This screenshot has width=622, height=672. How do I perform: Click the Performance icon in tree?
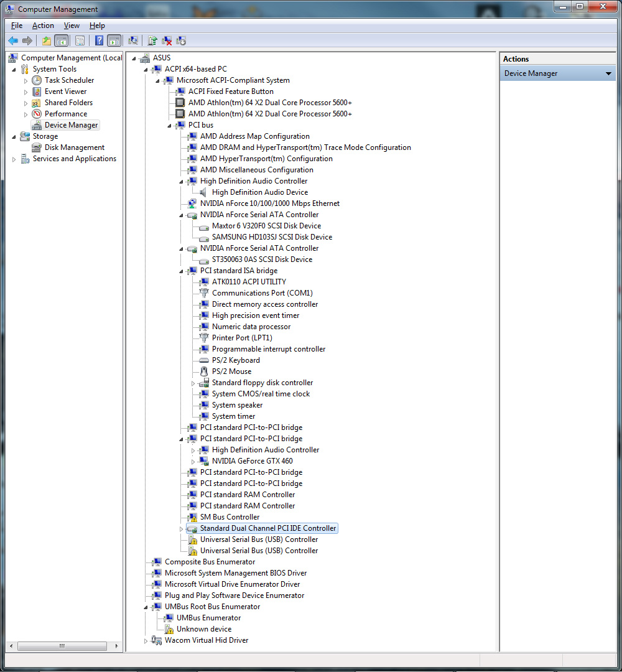(x=37, y=114)
